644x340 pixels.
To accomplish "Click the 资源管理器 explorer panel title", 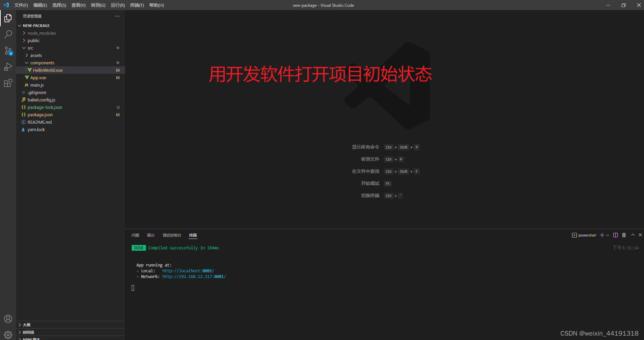I will point(32,16).
